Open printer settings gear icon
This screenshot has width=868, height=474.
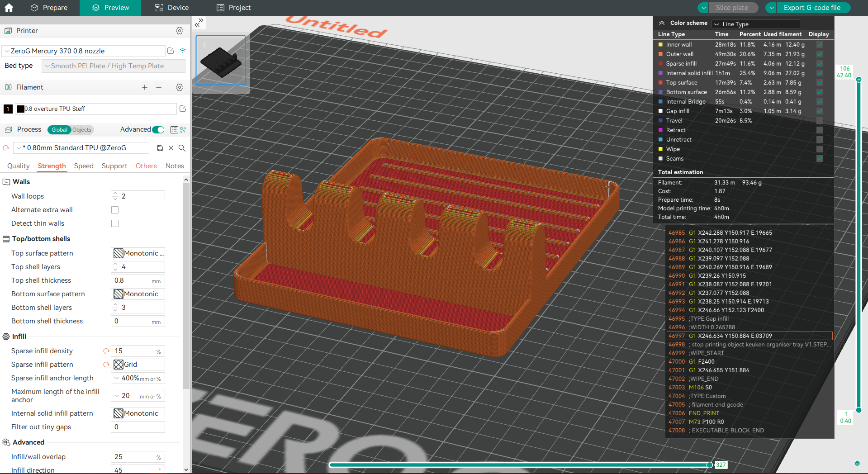coord(180,31)
